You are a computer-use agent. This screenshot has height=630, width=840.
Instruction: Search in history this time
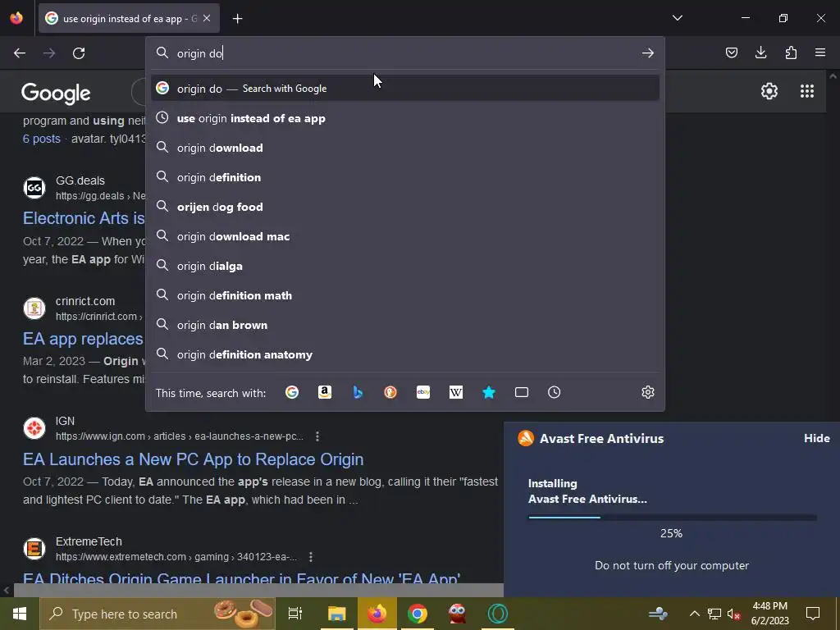pyautogui.click(x=554, y=392)
